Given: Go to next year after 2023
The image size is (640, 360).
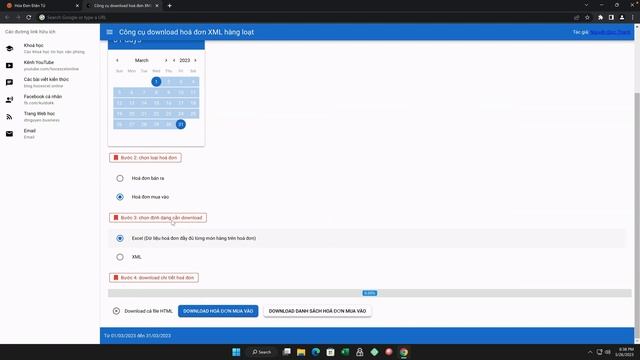Looking at the screenshot, I should pos(196,60).
